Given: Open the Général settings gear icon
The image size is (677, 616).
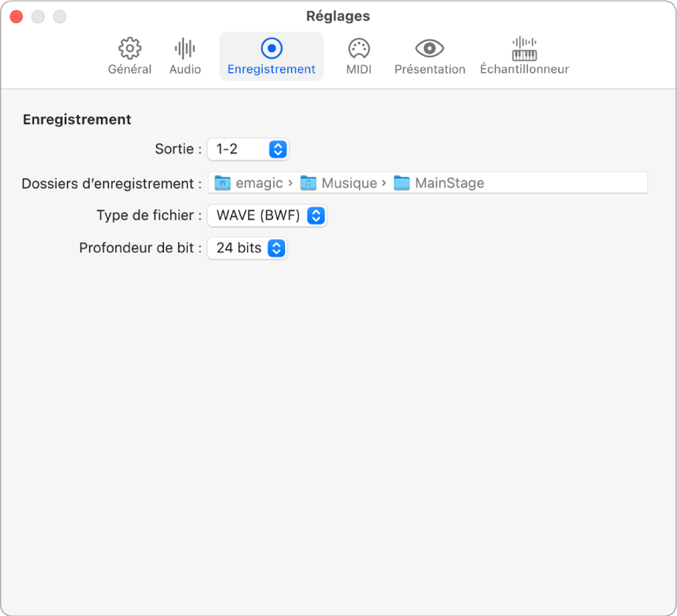Looking at the screenshot, I should click(130, 49).
